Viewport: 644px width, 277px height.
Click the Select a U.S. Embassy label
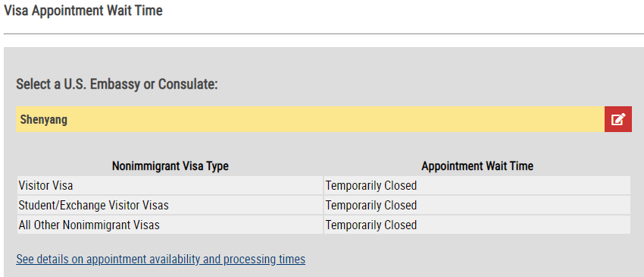(x=117, y=84)
